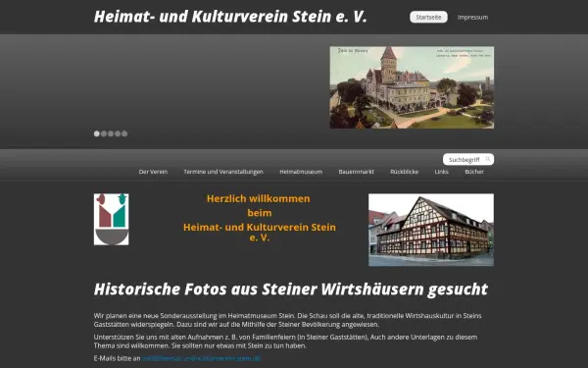Viewport: 588px width, 368px height.
Task: Select the second slideshow dot
Action: pos(104,133)
